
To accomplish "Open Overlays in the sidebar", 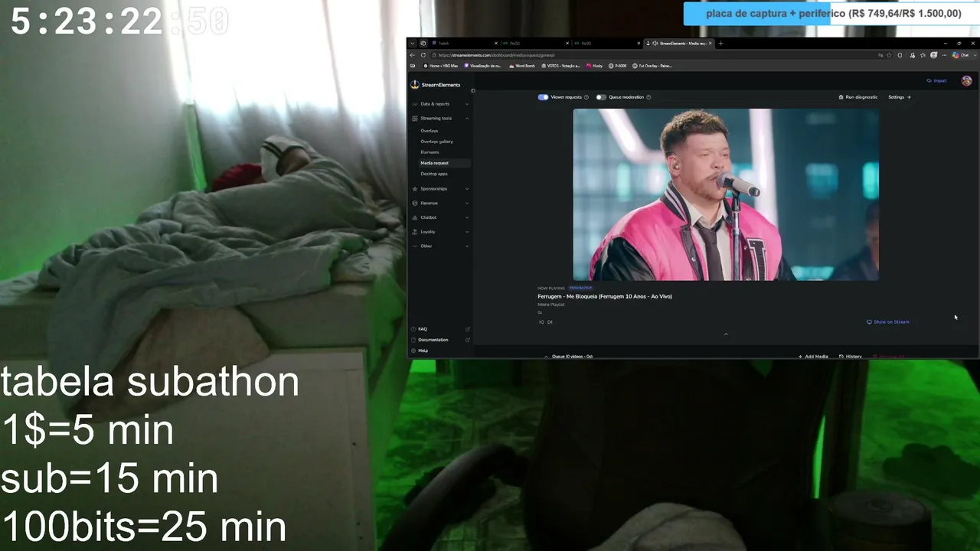I will [x=429, y=131].
